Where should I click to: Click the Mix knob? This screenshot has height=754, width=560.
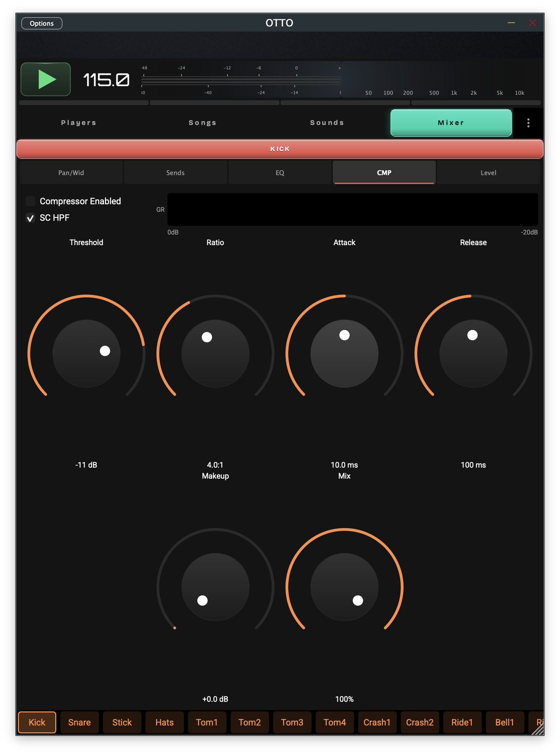coord(345,587)
